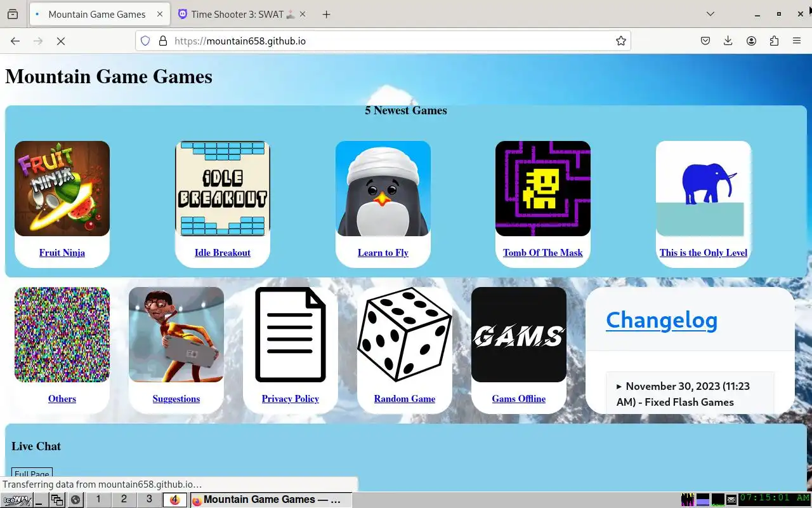
Task: Follow the Learn to Fly link
Action: pyautogui.click(x=383, y=253)
